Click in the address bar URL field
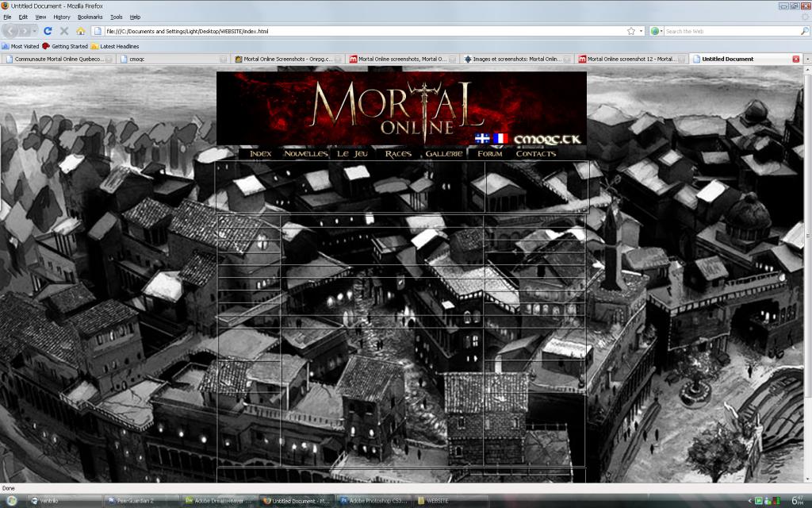This screenshot has height=508, width=812. 365,31
